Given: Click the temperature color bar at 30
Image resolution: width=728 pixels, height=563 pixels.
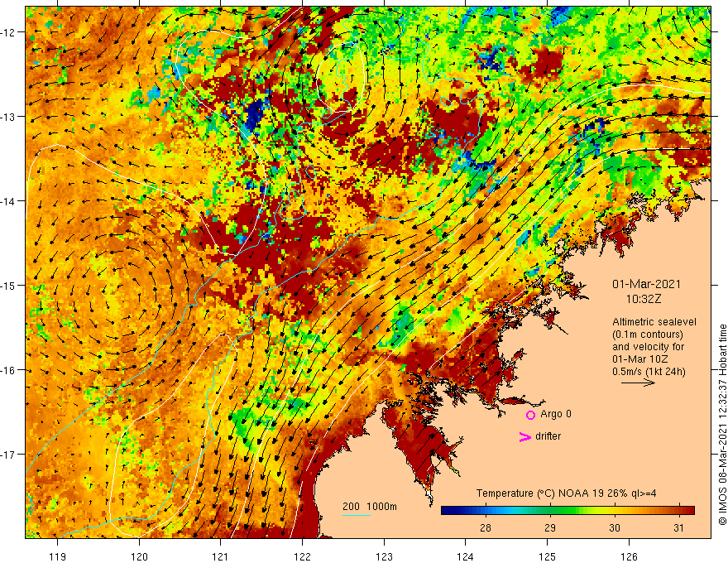Looking at the screenshot, I should pyautogui.click(x=615, y=511).
